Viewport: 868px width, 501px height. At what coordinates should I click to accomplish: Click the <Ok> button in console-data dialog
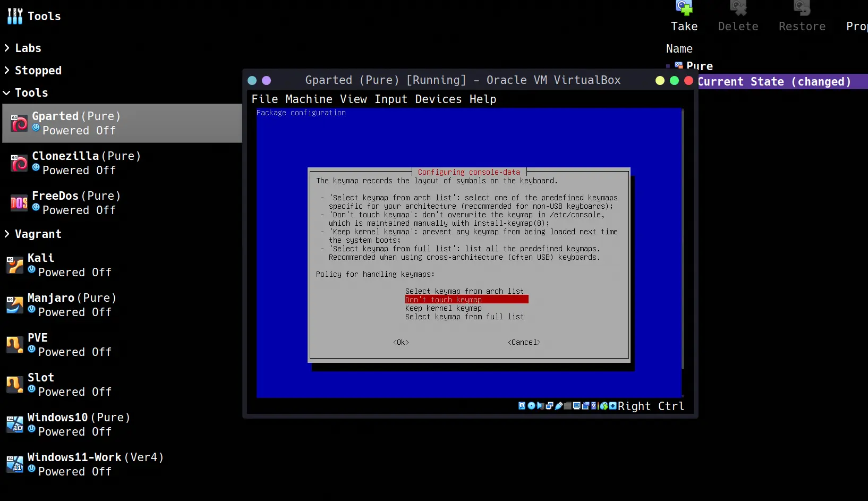[x=401, y=342]
